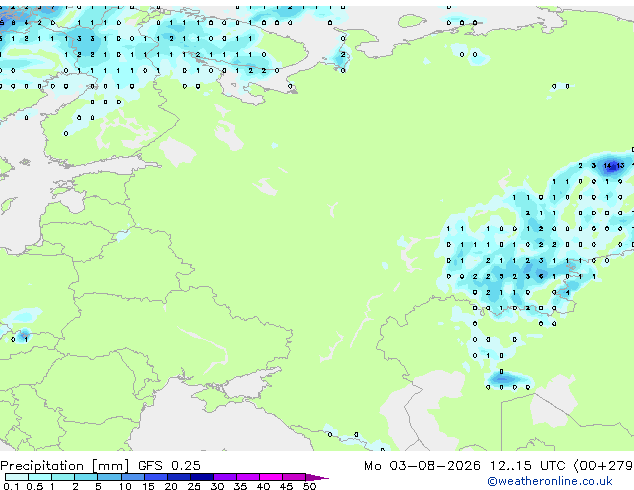Select the 0.1 mm legend color box
The image size is (634, 490).
pos(17,477)
